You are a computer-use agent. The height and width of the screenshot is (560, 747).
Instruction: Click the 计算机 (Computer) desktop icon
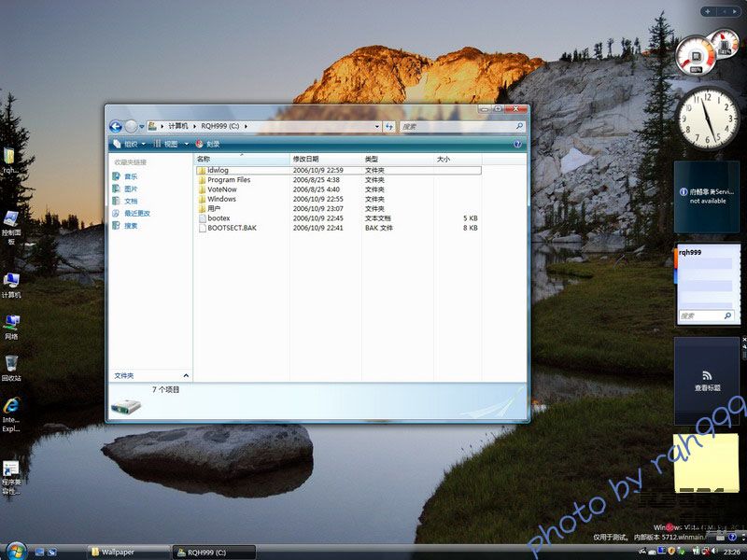(x=11, y=286)
